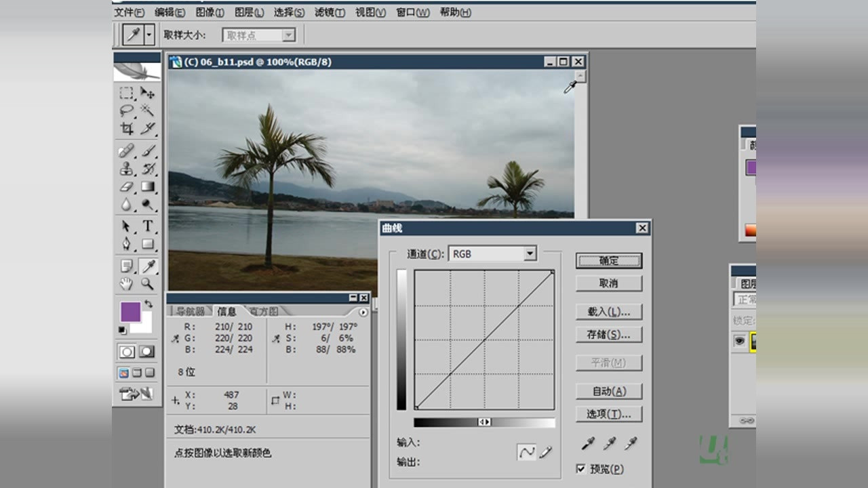Click the 确定 OK button
Viewport: 868px width, 488px height.
tap(608, 261)
